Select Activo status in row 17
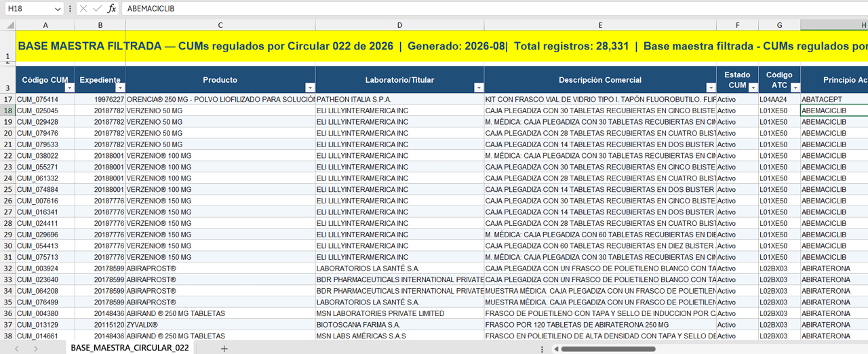This screenshot has width=868, height=354. coord(737,99)
